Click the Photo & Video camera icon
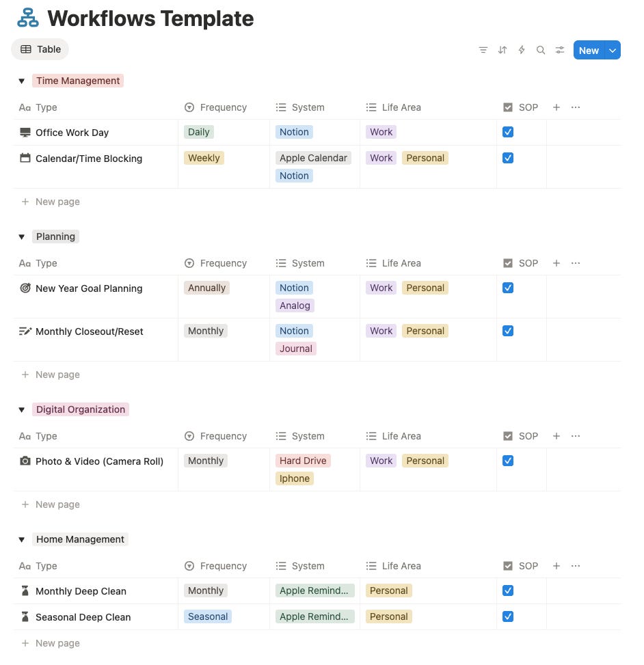644x665 pixels. 25,461
